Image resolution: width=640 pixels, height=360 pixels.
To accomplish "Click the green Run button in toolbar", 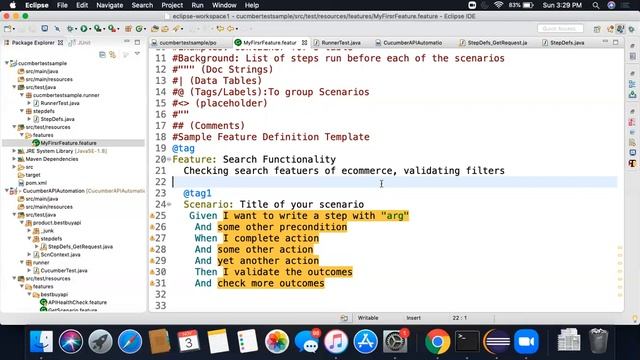I will tap(84, 29).
